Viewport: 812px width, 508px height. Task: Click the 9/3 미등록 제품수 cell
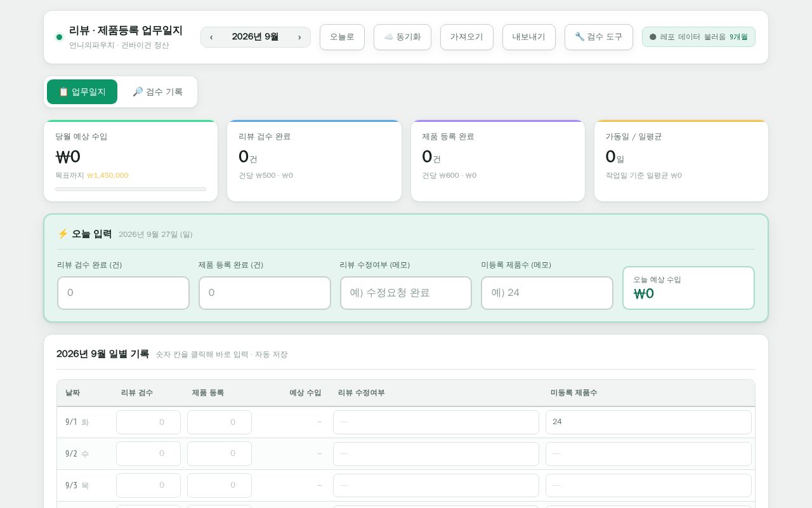pos(648,486)
